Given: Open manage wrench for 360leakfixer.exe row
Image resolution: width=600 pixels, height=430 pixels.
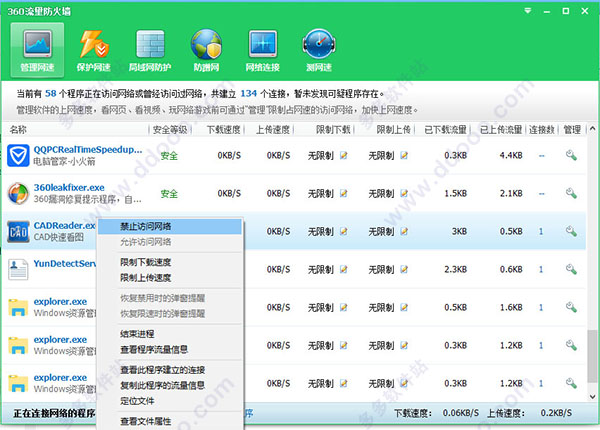Looking at the screenshot, I should (571, 194).
